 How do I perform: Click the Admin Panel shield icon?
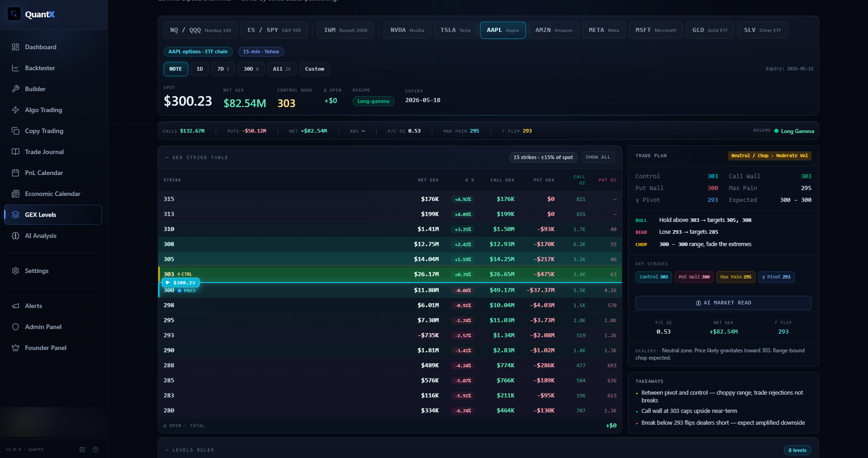point(15,327)
